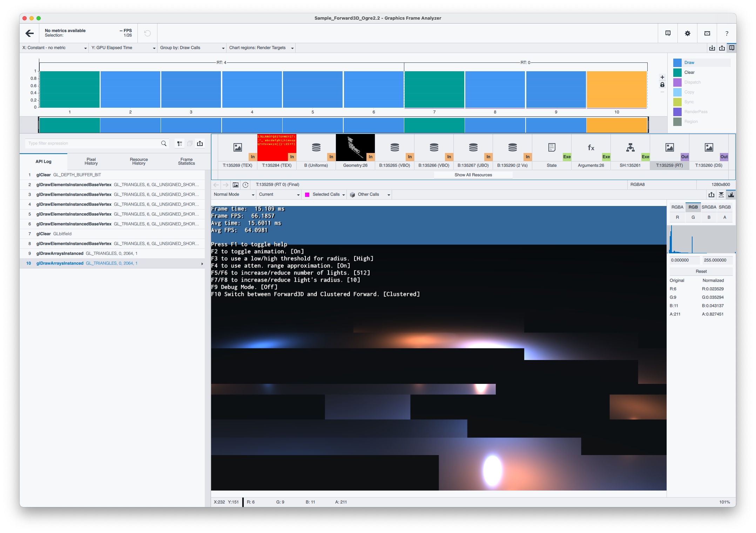Switch to the Resource History tab
Screen dimensions: 756x533
139,162
